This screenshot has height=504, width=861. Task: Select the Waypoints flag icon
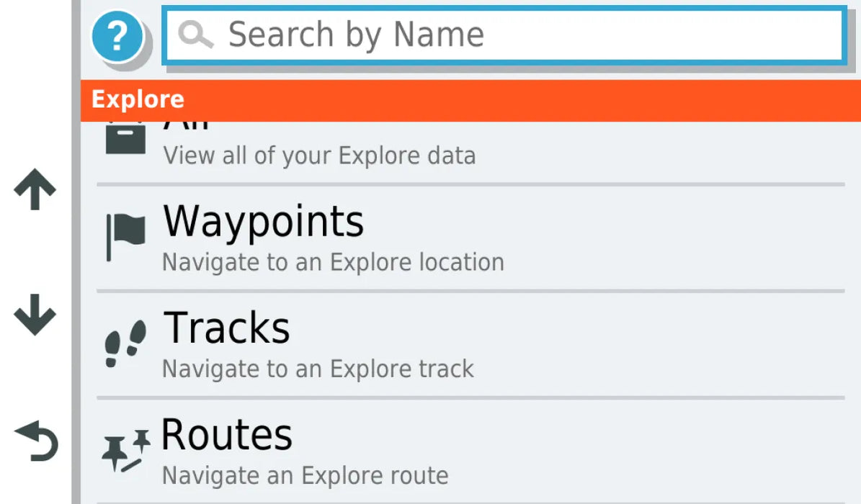coord(125,236)
